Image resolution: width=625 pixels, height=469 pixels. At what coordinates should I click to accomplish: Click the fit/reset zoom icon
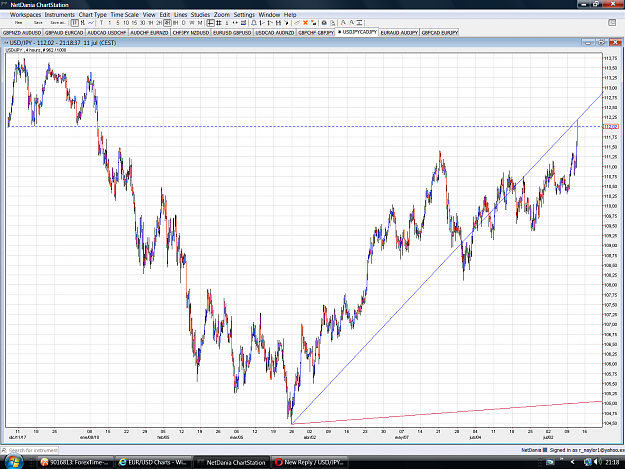pyautogui.click(x=360, y=23)
